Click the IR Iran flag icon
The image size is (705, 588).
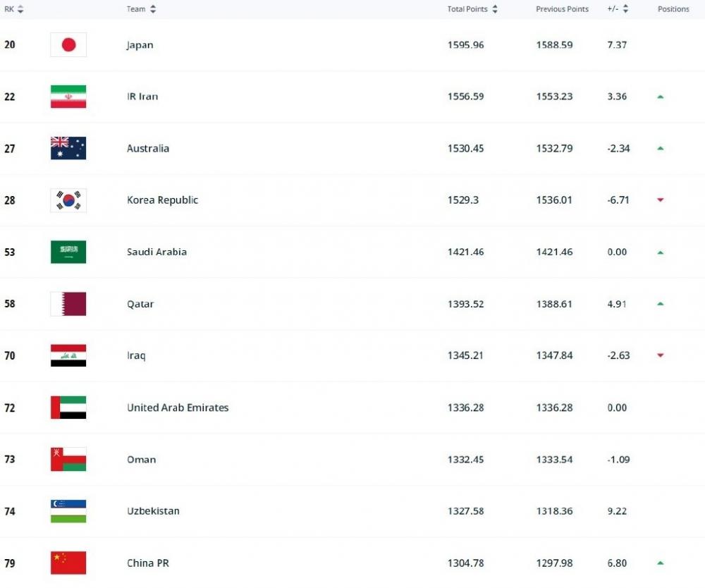point(68,97)
